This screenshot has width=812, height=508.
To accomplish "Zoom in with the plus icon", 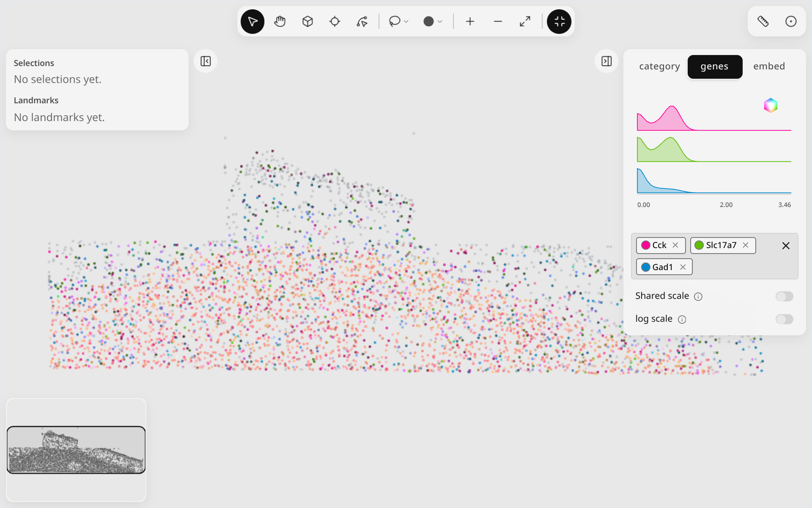I will click(470, 22).
